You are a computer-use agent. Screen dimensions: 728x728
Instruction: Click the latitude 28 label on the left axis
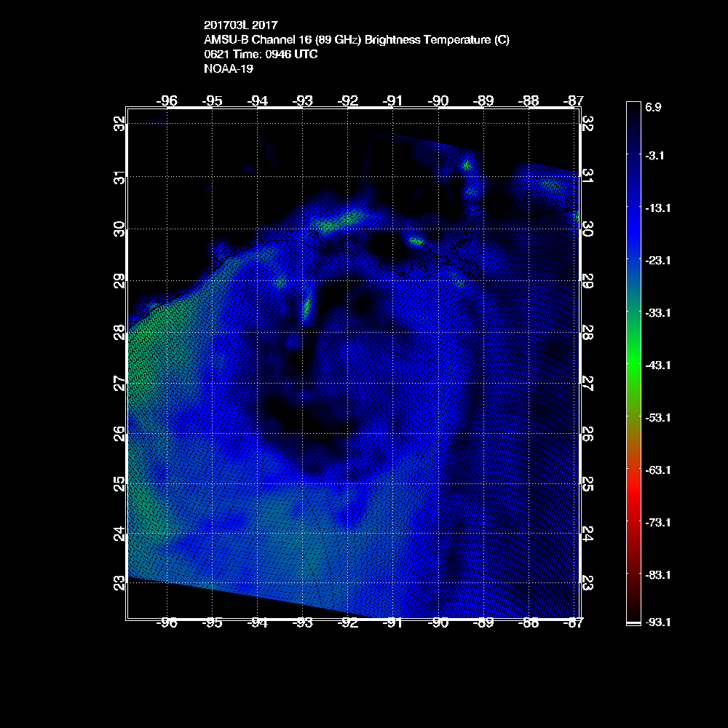tap(119, 333)
